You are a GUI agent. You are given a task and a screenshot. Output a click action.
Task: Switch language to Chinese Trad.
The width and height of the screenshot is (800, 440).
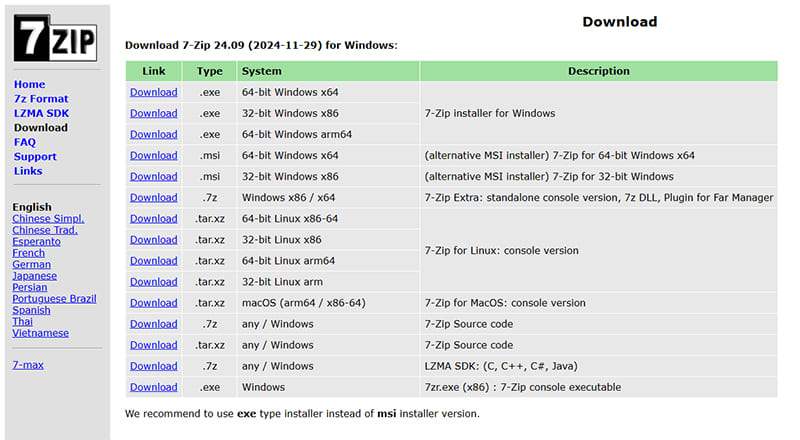(45, 230)
